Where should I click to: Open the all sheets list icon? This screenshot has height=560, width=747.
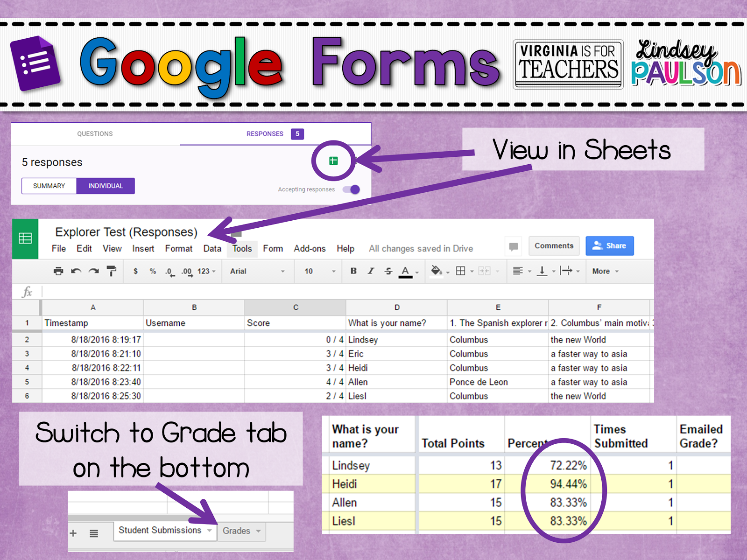point(94,533)
